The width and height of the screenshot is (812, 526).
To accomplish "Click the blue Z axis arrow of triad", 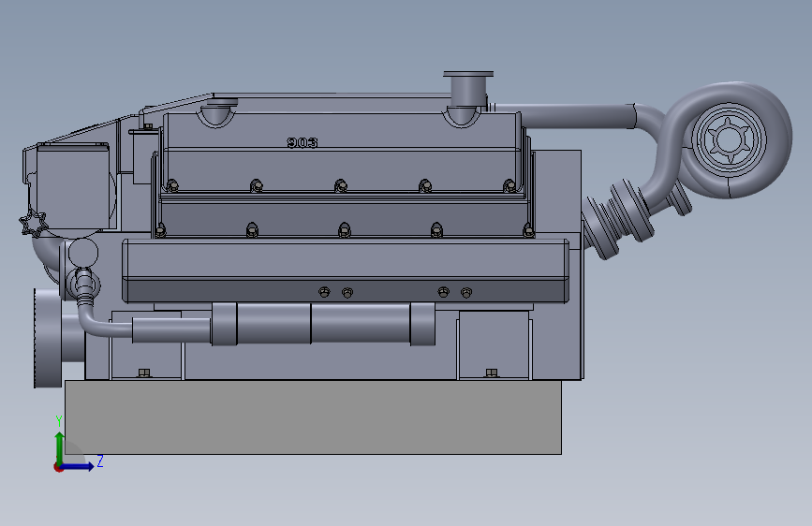I will [78, 466].
